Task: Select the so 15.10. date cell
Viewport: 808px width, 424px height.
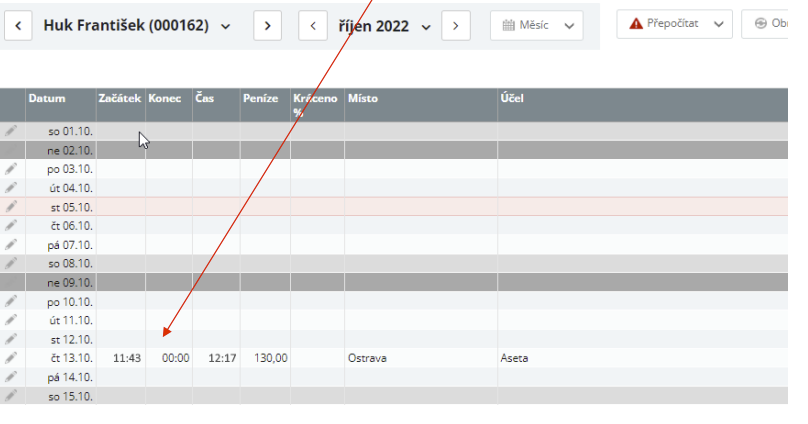Action: (x=61, y=396)
